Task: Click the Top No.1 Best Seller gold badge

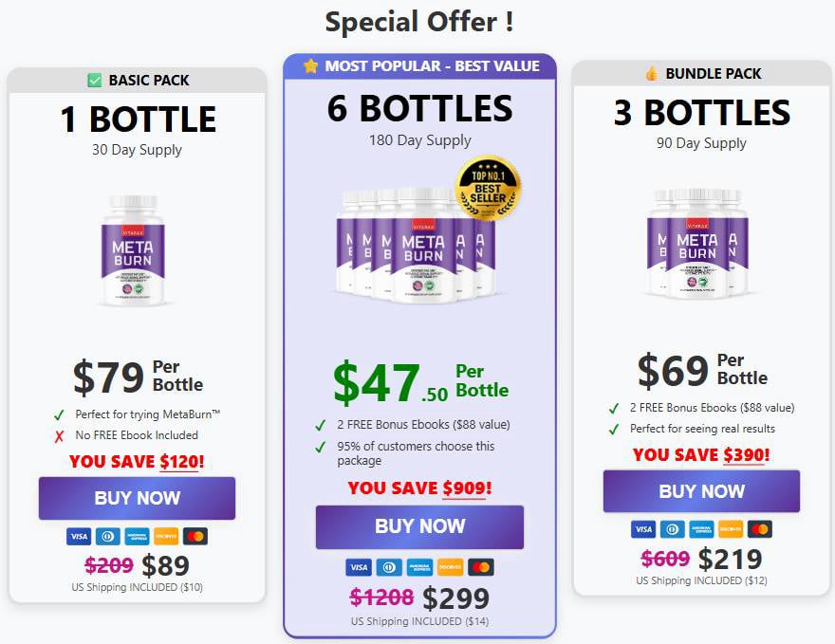Action: [x=488, y=188]
